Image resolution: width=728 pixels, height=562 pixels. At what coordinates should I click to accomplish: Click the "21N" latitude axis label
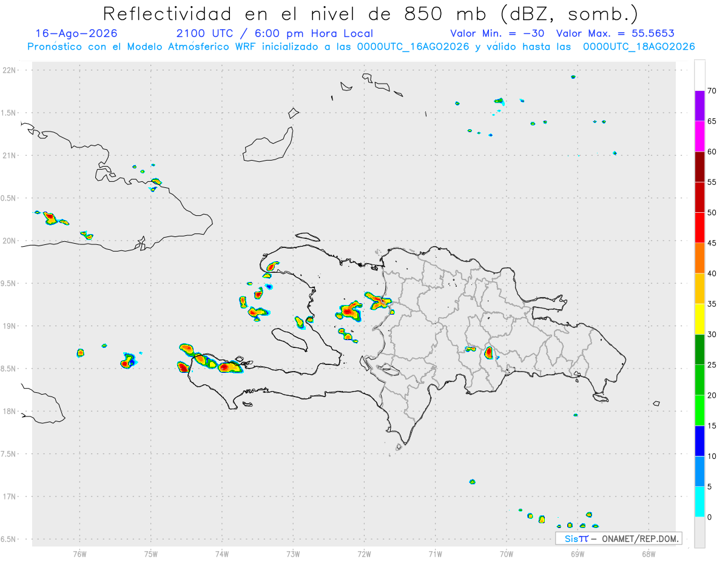(x=9, y=156)
